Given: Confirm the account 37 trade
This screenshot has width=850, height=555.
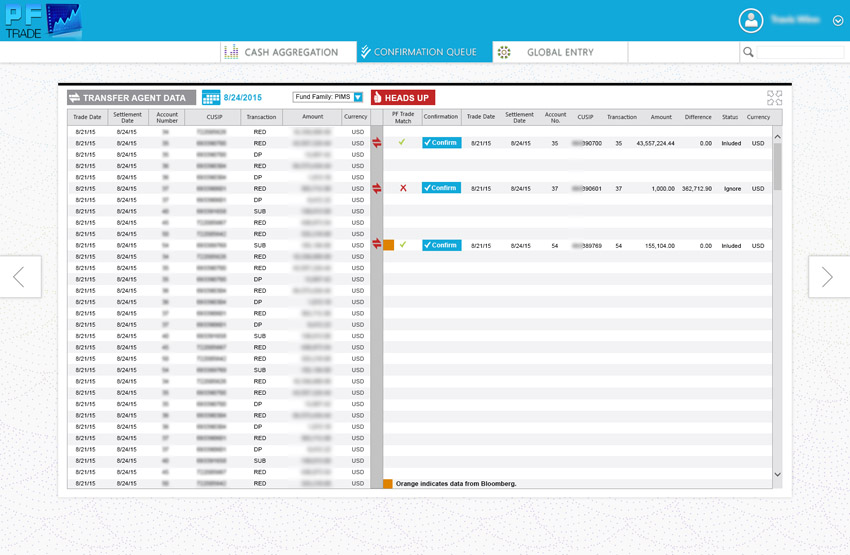Looking at the screenshot, I should 441,188.
